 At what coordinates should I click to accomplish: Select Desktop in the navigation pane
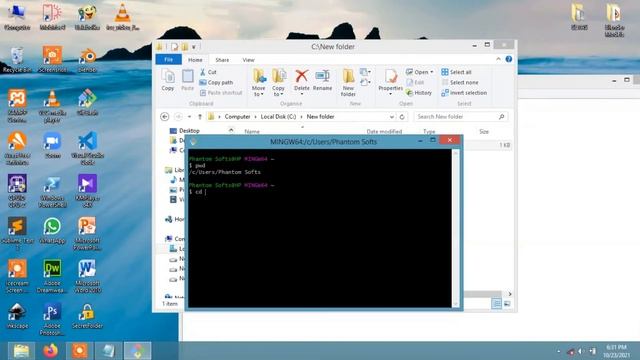pyautogui.click(x=185, y=131)
